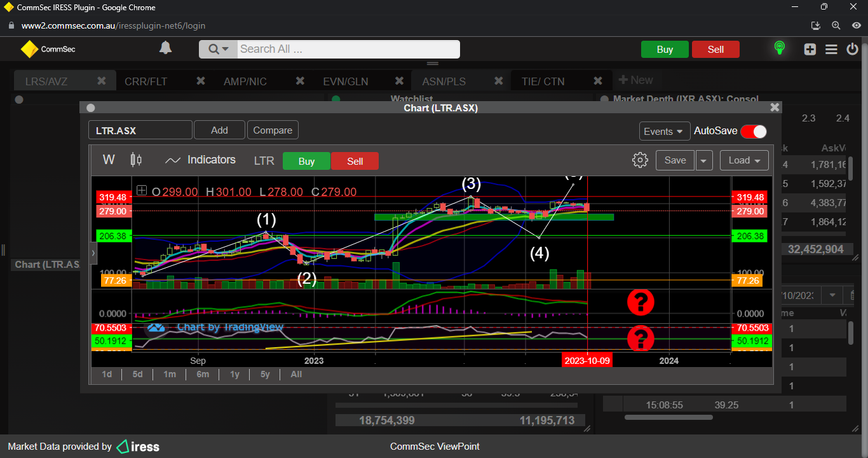Click the top bar green Buy button
Image resolution: width=868 pixels, height=458 pixels.
pyautogui.click(x=665, y=50)
